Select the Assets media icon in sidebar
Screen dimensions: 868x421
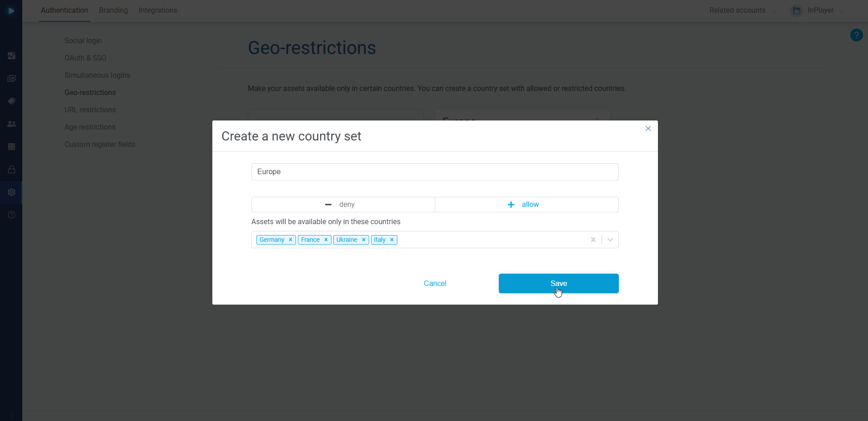coord(11,78)
